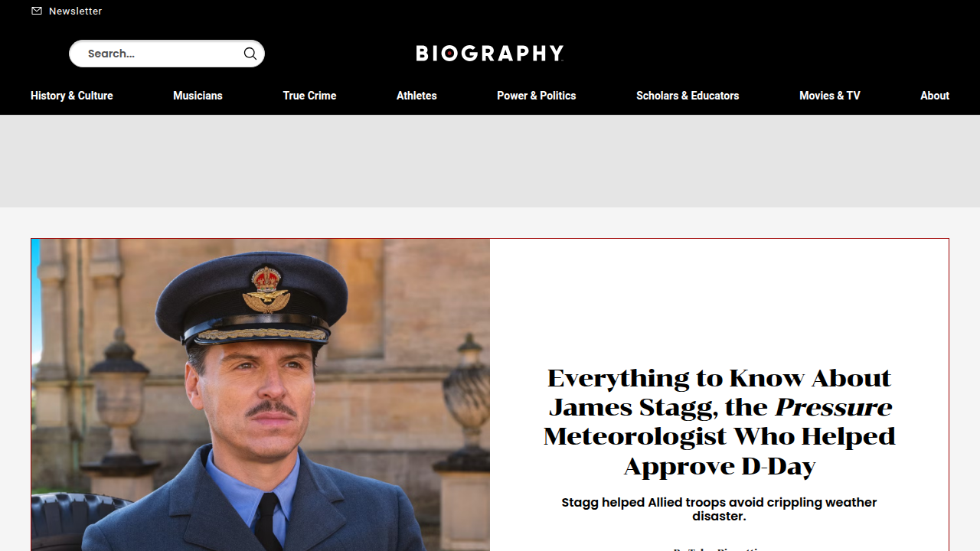
Task: Click the Newsletter envelope icon
Action: [x=37, y=11]
